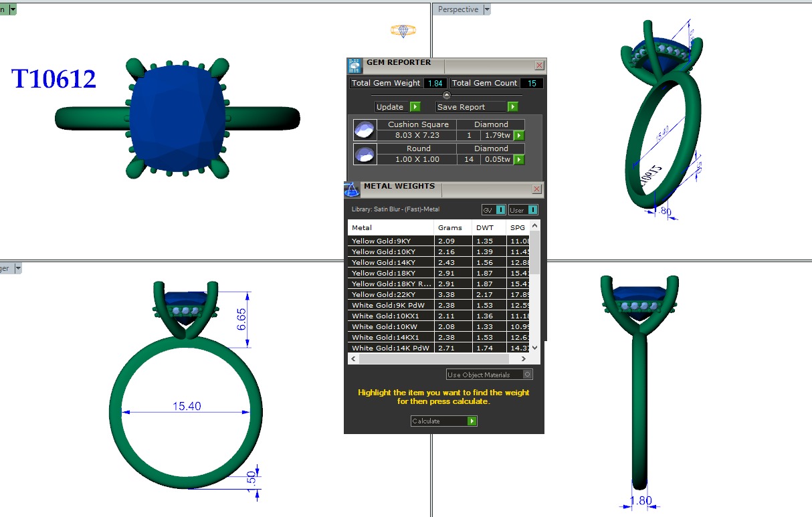Click the diamond ring icon in top viewport
This screenshot has width=812, height=517.
[x=403, y=31]
